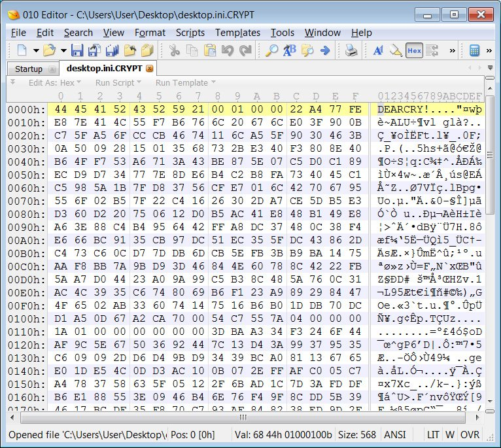Click the 0000h address label
501x448 pixels.
pyautogui.click(x=27, y=110)
